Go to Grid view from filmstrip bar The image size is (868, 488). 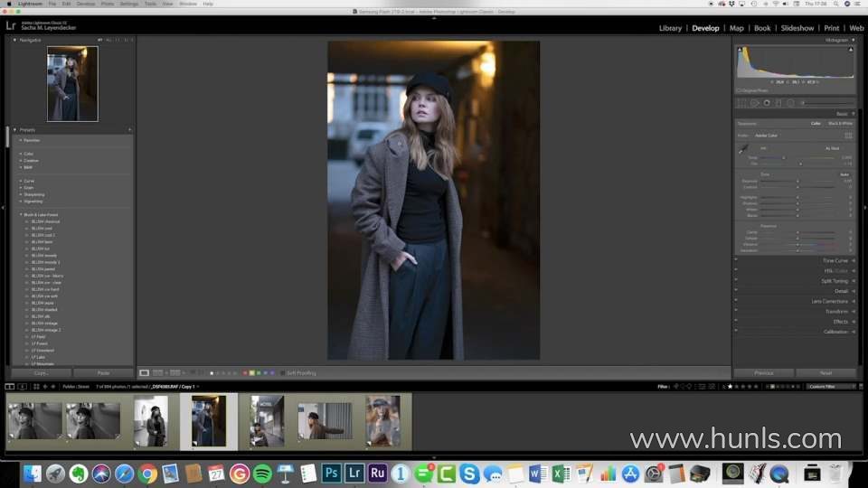click(36, 386)
